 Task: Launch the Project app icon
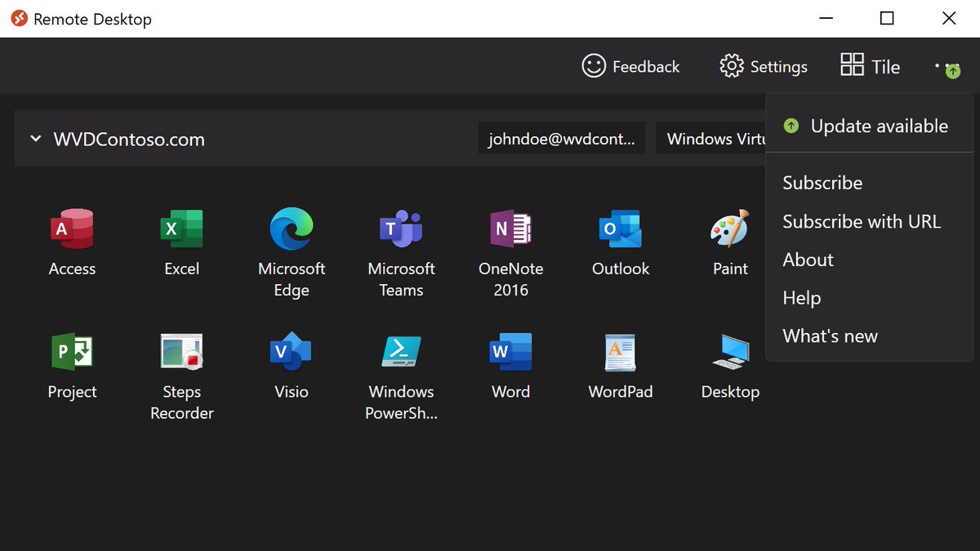click(x=72, y=352)
